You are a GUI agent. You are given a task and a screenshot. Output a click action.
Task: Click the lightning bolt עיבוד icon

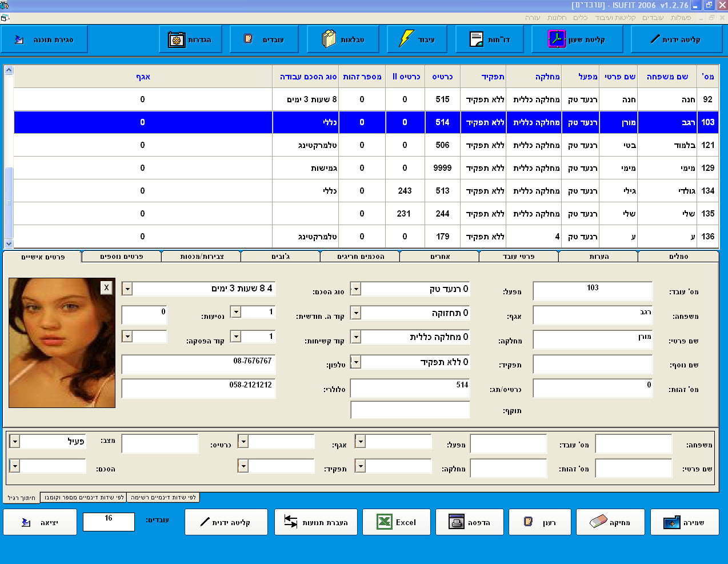pos(406,39)
